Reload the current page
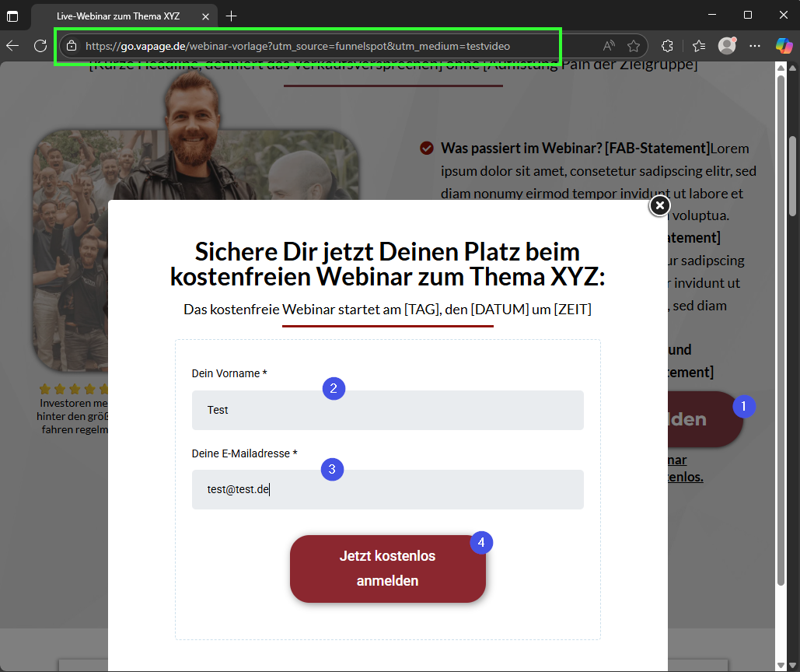 coord(40,46)
